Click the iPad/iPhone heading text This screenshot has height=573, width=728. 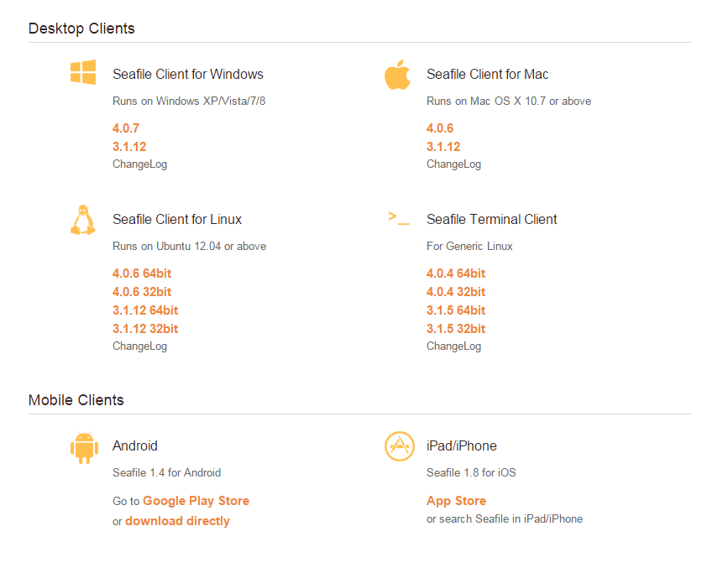point(462,445)
